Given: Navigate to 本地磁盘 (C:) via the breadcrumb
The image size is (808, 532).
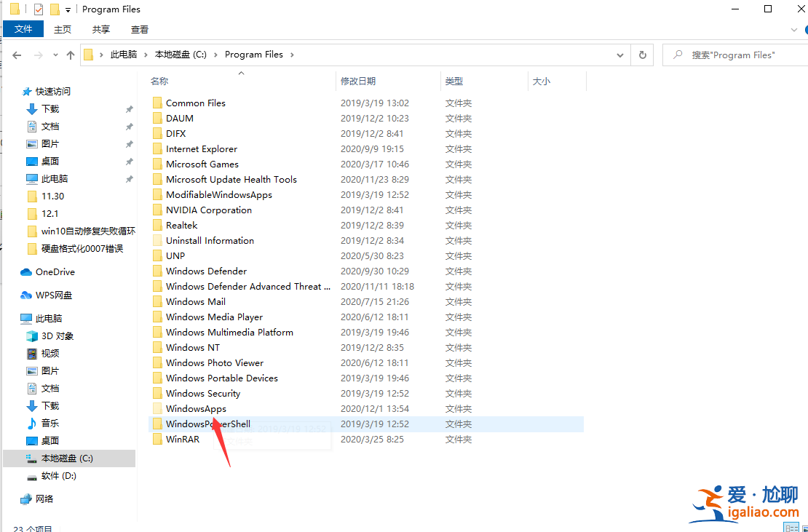Looking at the screenshot, I should coord(181,54).
